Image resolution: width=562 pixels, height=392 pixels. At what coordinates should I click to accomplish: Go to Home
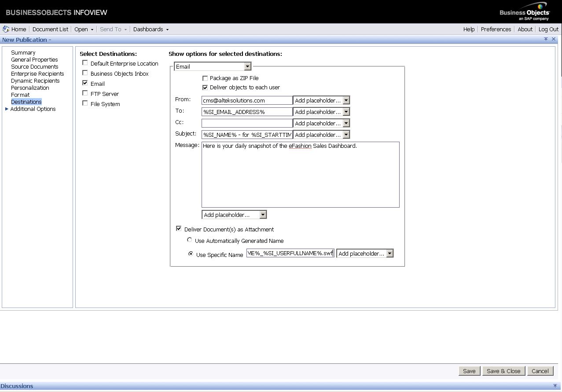coord(19,29)
